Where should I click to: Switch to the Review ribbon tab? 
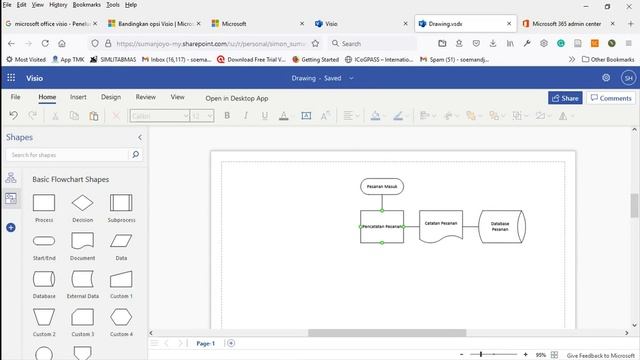click(146, 97)
